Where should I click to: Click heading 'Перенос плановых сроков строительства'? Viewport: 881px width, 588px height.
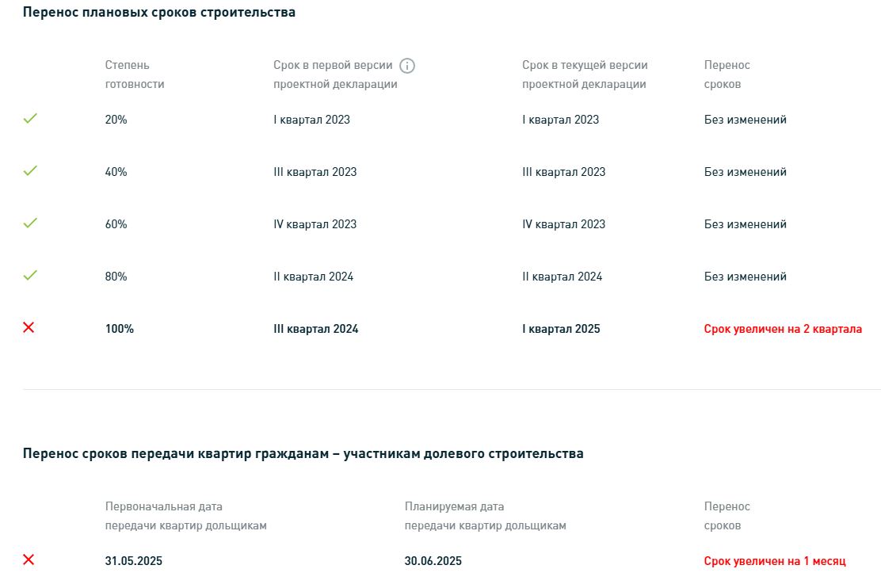159,13
